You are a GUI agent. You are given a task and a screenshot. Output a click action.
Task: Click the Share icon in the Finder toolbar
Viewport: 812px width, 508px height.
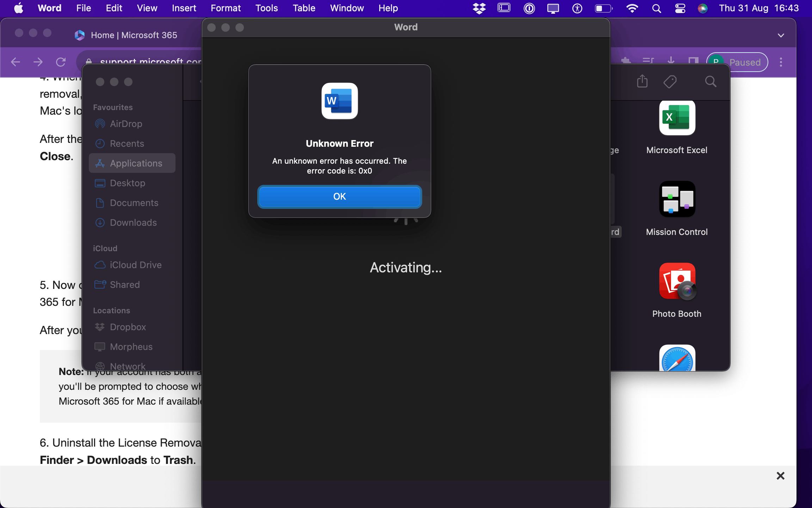[x=642, y=81]
